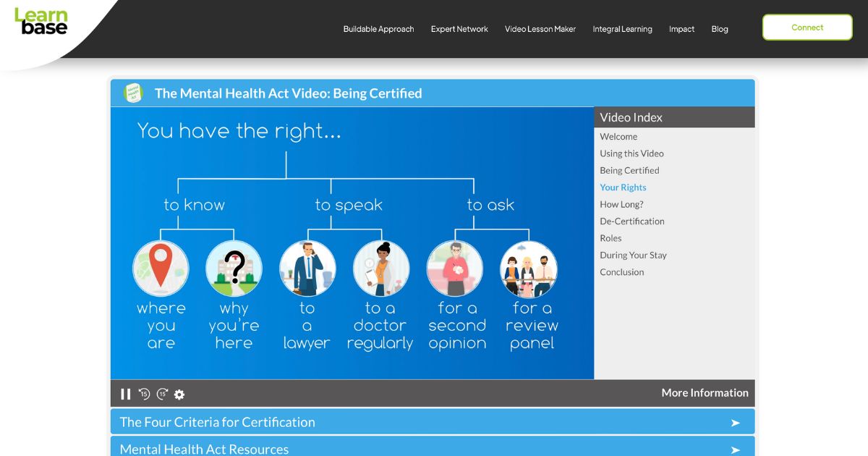Click the red location pin circle

point(161,269)
